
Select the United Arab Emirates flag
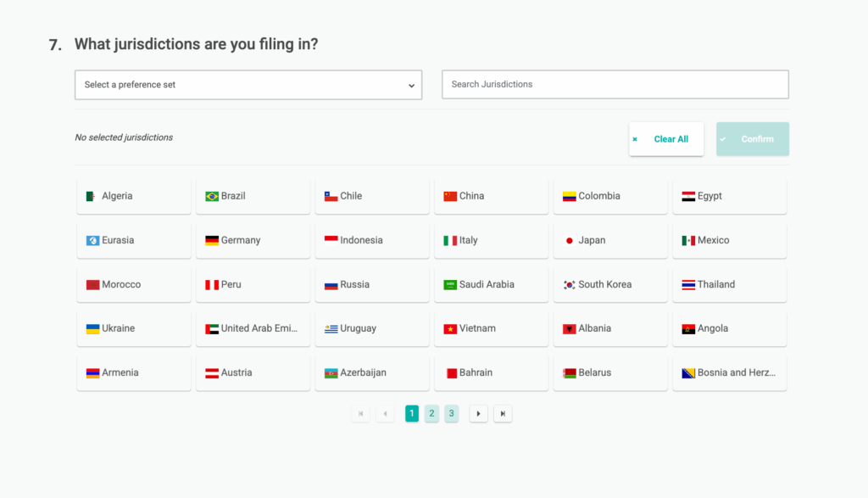(x=253, y=327)
